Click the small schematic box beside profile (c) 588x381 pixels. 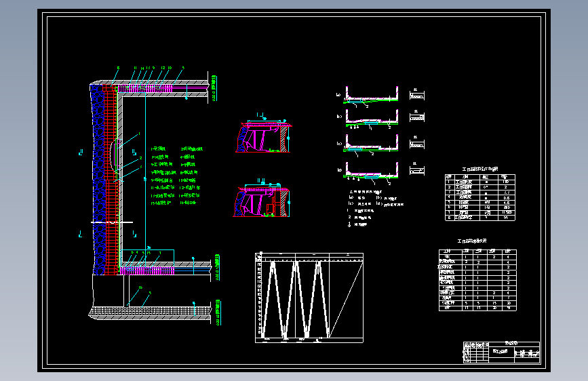click(416, 143)
